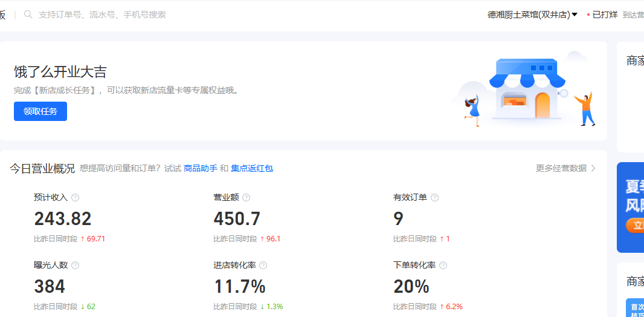Click the 450.7 turnover value
The image size is (644, 317).
(237, 219)
